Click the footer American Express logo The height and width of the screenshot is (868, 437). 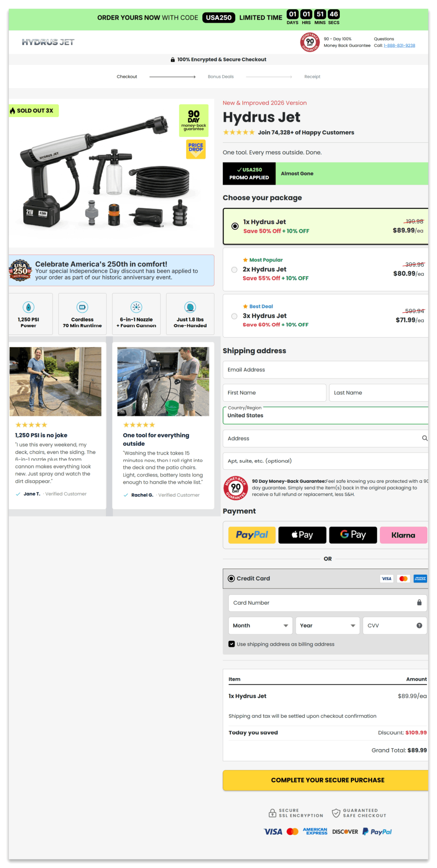coord(315,831)
